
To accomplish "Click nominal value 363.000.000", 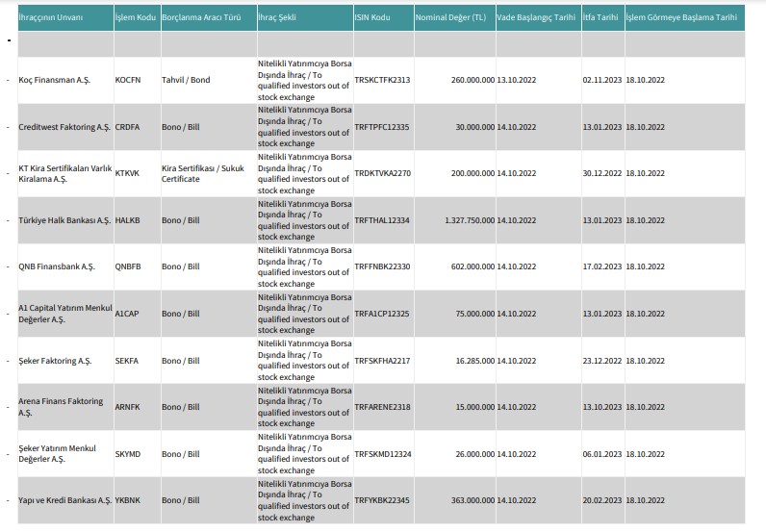I will point(472,501).
